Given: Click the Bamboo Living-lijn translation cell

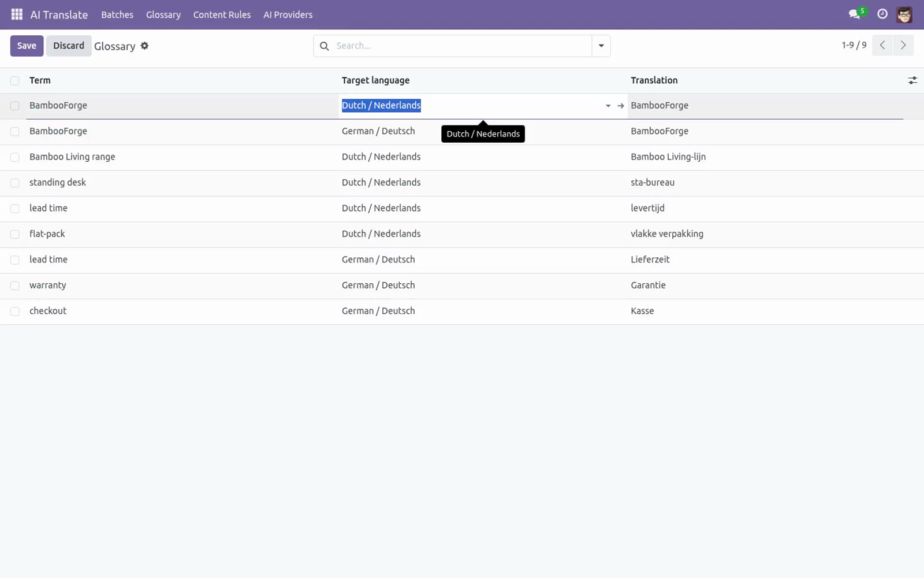Looking at the screenshot, I should point(668,157).
